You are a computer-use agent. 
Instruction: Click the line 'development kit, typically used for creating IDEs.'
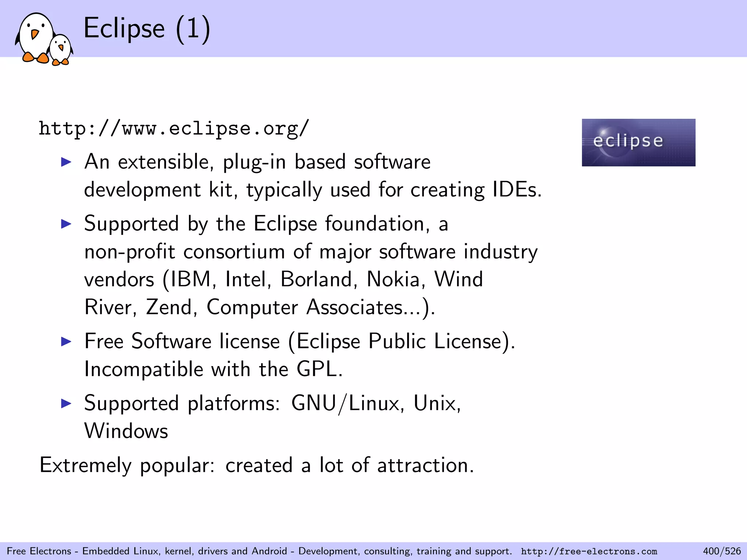(313, 190)
